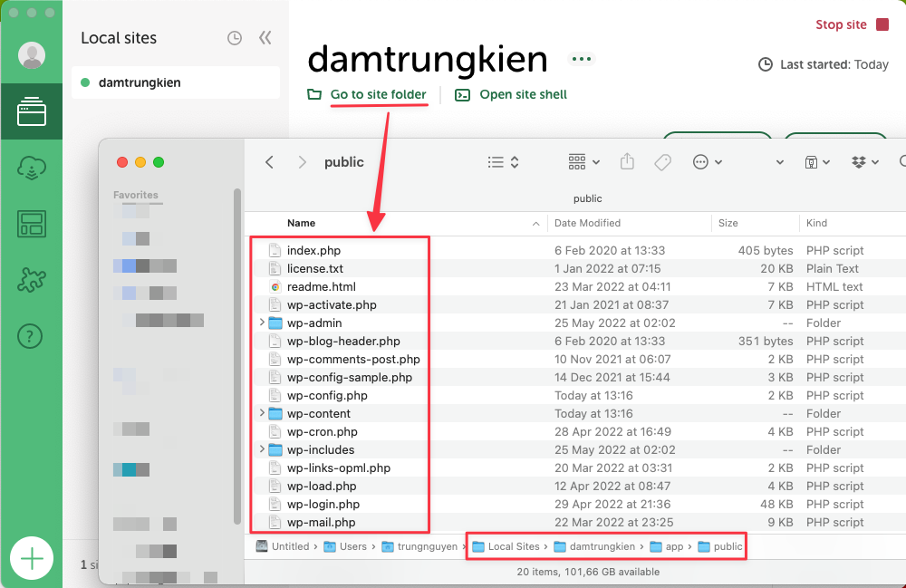906x588 pixels.
Task: Open the Finder toolbar trash dropdown
Action: click(x=817, y=162)
